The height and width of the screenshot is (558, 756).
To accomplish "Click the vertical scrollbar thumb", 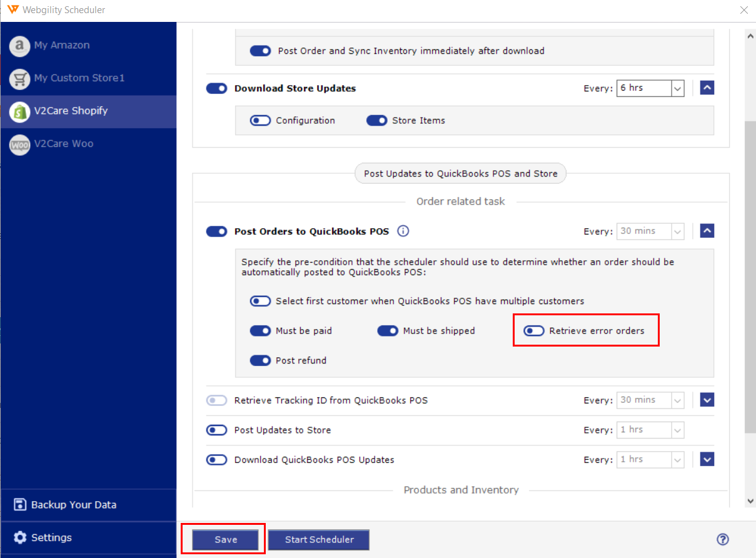I will (x=750, y=276).
